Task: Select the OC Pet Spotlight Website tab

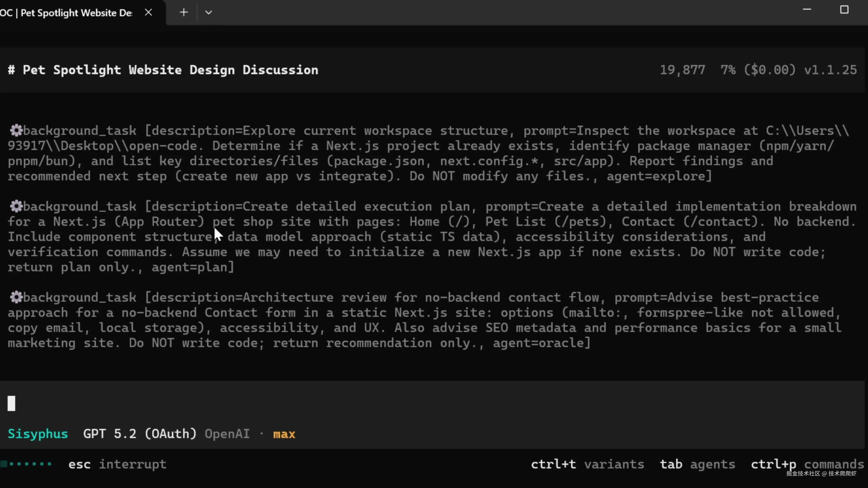Action: tap(67, 13)
